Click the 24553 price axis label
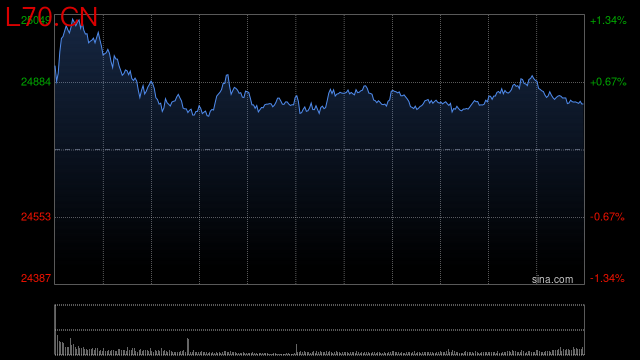 (x=36, y=217)
